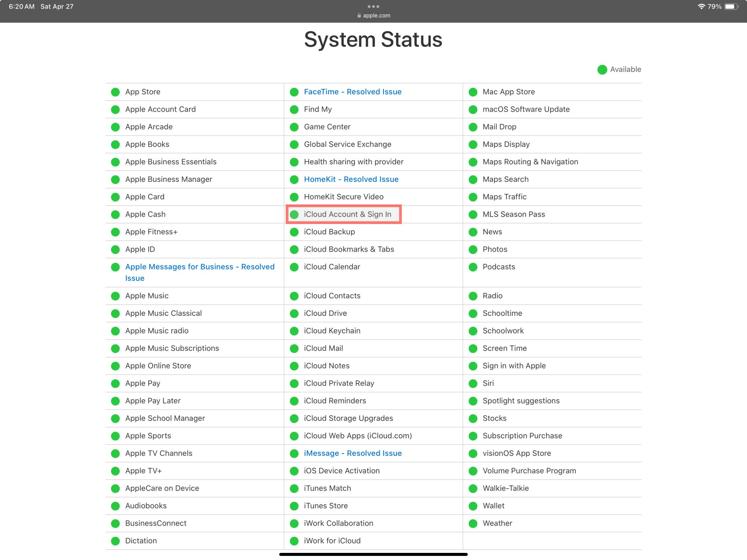Click the Available legend green circle

click(x=602, y=69)
